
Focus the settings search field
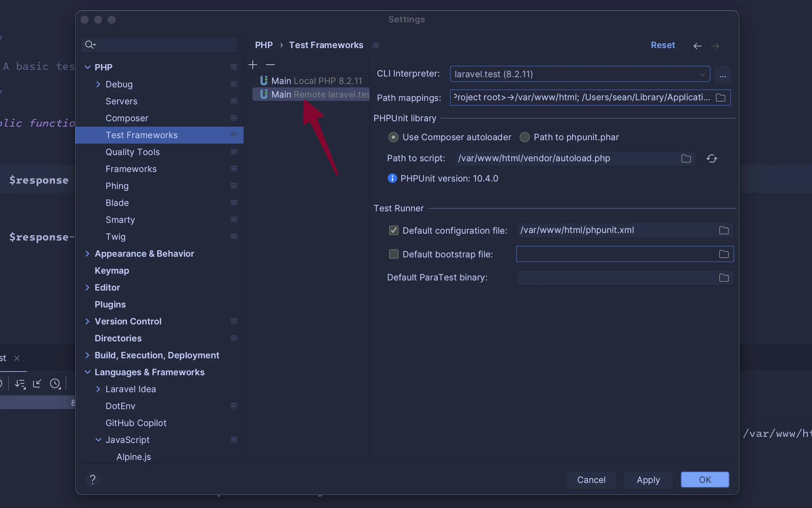159,45
